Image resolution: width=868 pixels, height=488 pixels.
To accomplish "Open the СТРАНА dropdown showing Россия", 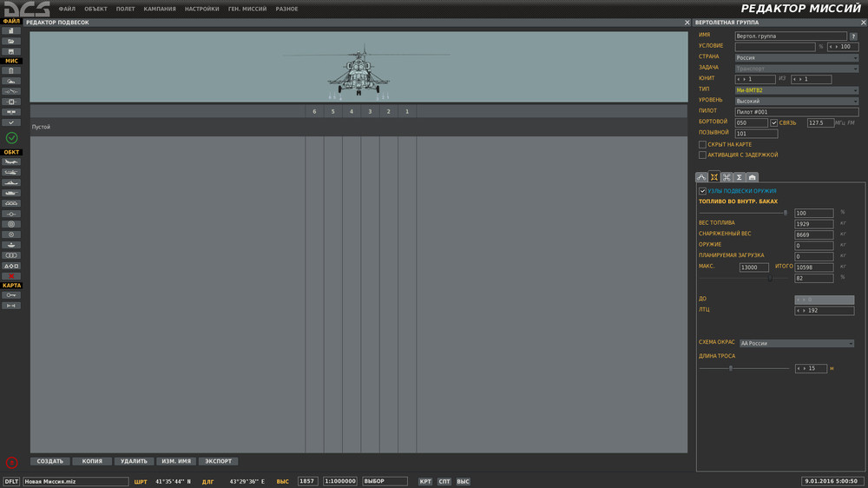I will tap(797, 57).
